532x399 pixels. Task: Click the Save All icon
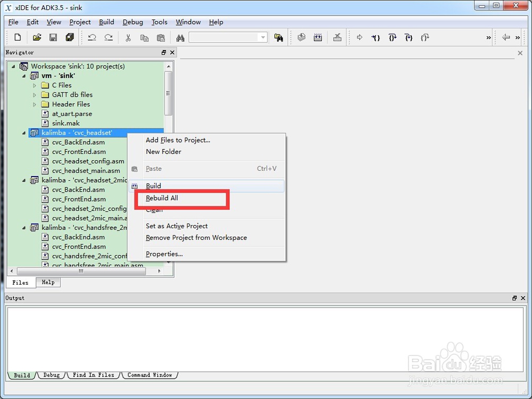pos(70,37)
